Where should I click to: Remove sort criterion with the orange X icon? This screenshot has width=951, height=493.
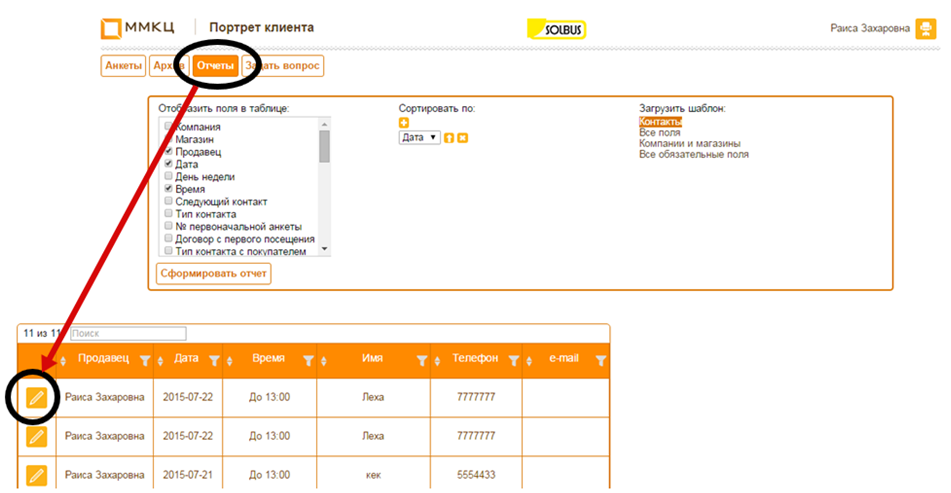click(x=463, y=138)
